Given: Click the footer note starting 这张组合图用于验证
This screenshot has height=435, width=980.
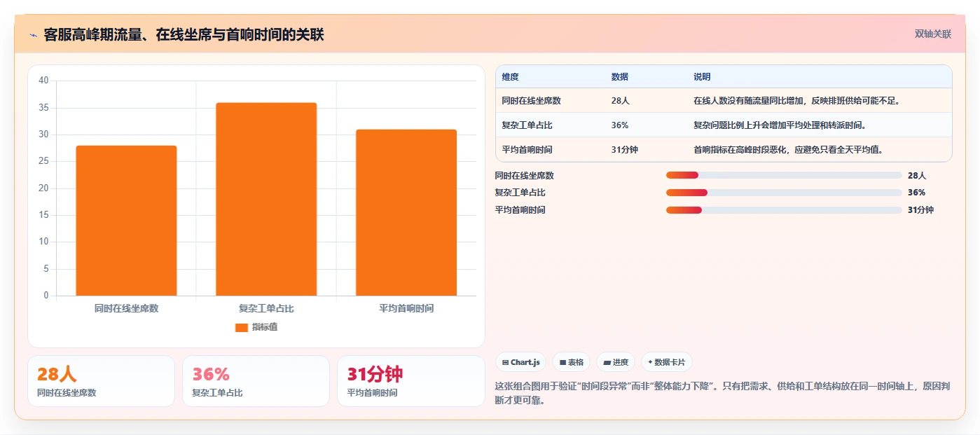Looking at the screenshot, I should 722,394.
